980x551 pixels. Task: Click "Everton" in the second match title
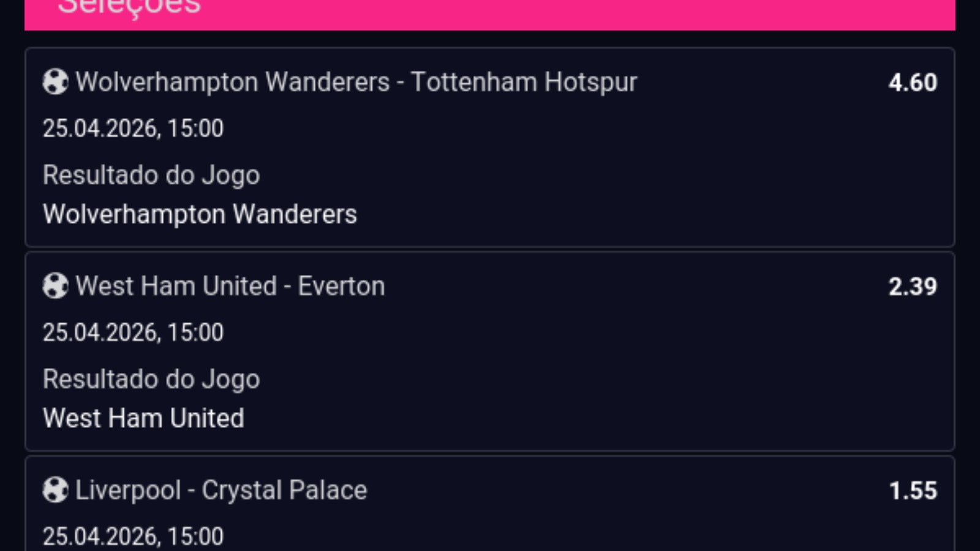click(x=341, y=286)
